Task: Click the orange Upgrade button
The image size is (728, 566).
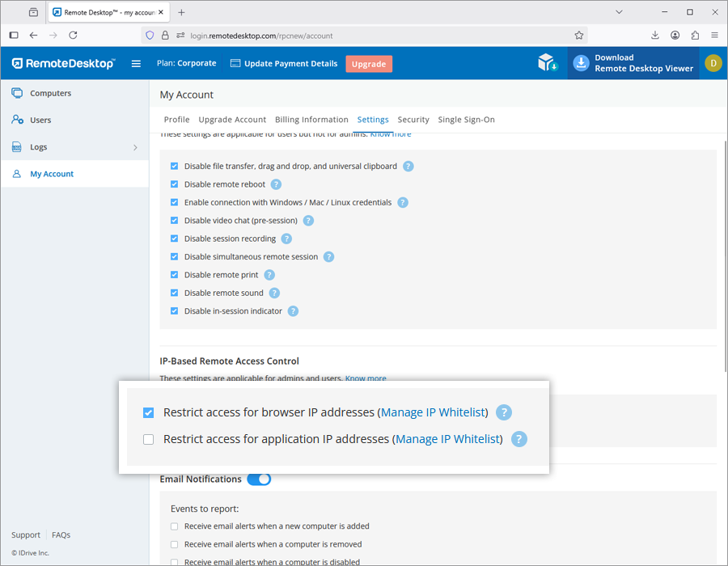Action: pyautogui.click(x=369, y=64)
